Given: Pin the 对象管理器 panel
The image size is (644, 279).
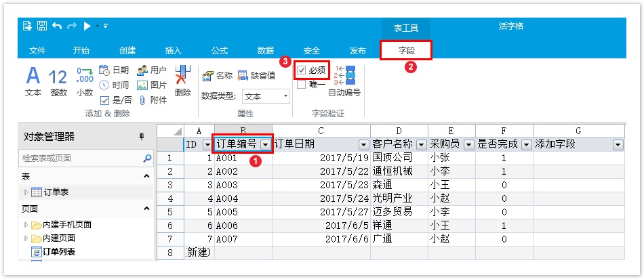Looking at the screenshot, I should tap(142, 137).
